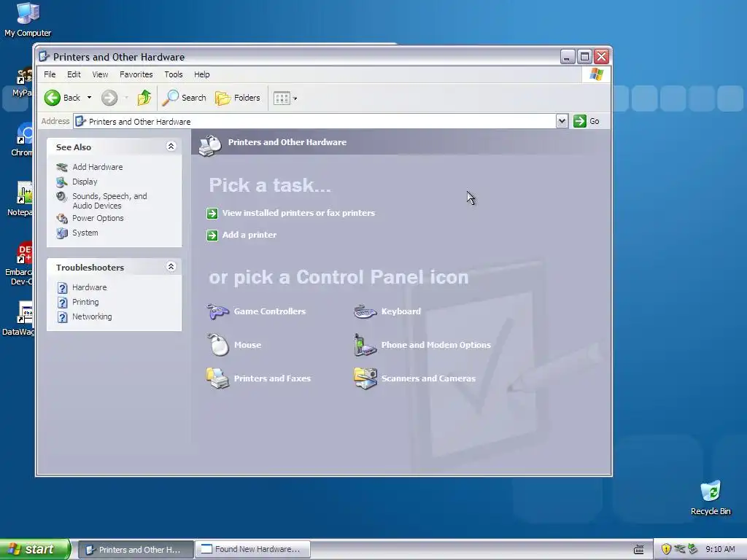Viewport: 747px width, 560px height.
Task: Select Printers and Other Hardware taskbar button
Action: pos(136,550)
